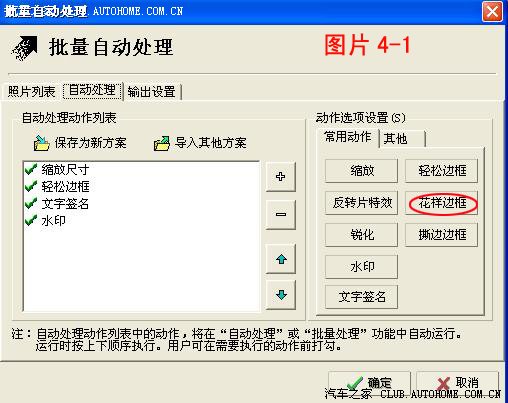Switch to the 照片列表 tab
508x403 pixels.
coord(32,92)
